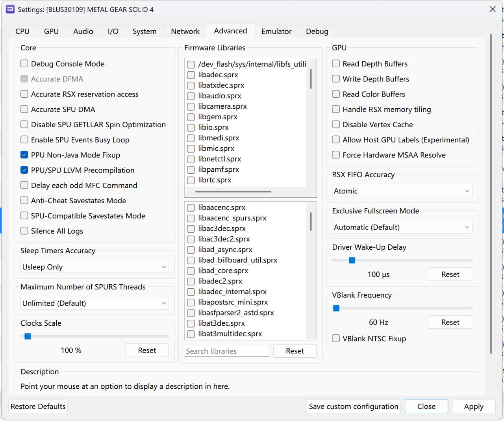Open the GPU tab

pos(51,32)
